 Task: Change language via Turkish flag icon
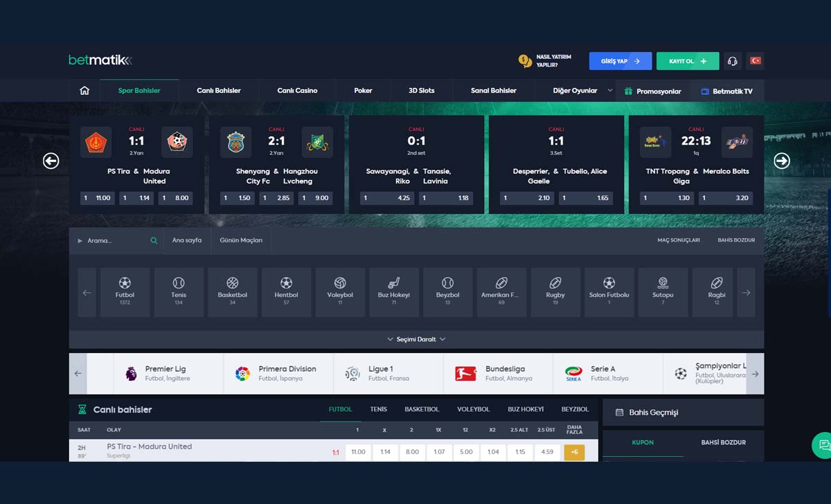756,61
